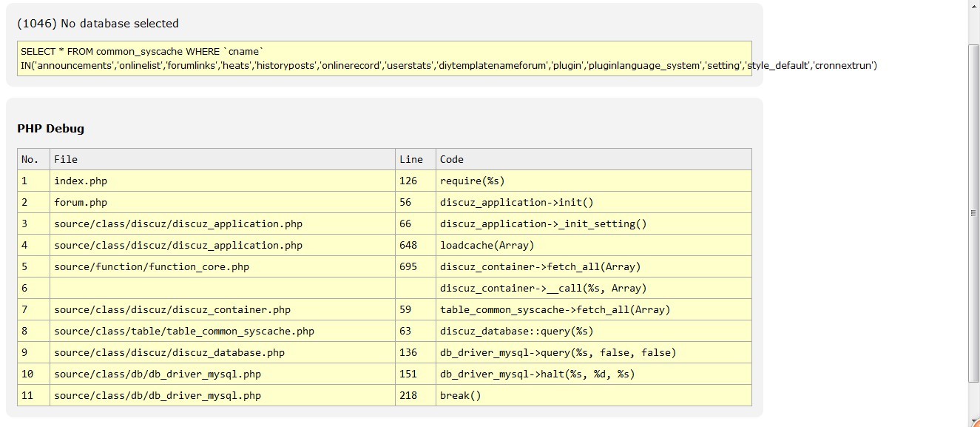The height and width of the screenshot is (427, 980).
Task: Click the 'break()' code cell
Action: point(594,395)
